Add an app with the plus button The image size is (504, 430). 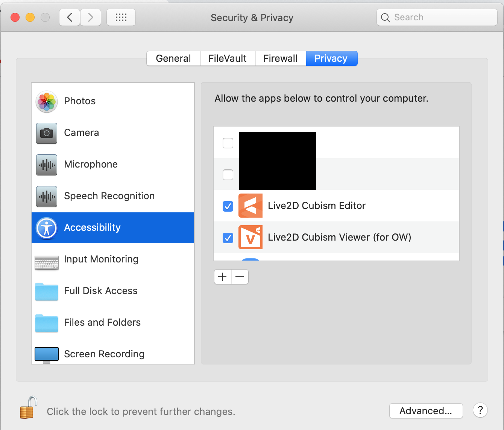223,277
